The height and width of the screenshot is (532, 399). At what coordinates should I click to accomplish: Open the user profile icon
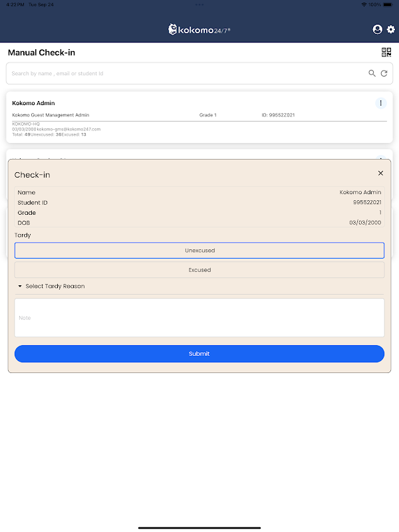tap(377, 29)
